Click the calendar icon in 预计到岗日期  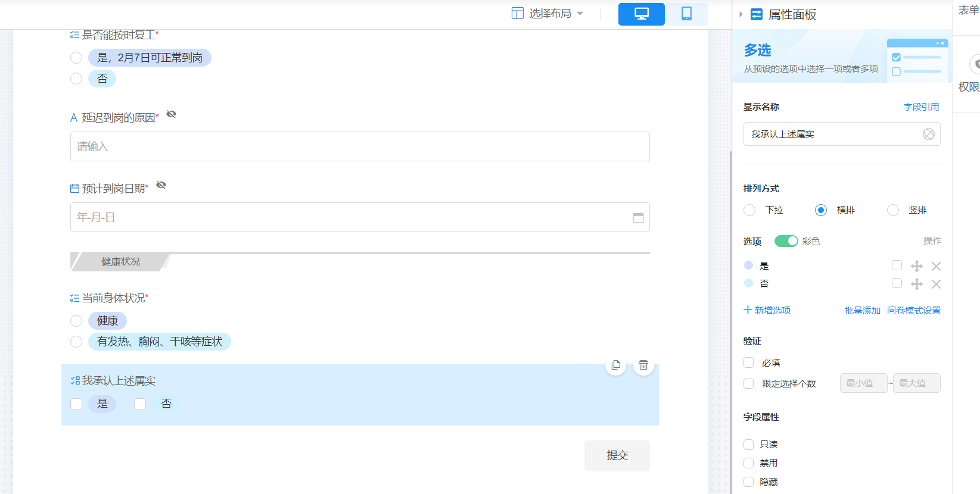tap(638, 217)
